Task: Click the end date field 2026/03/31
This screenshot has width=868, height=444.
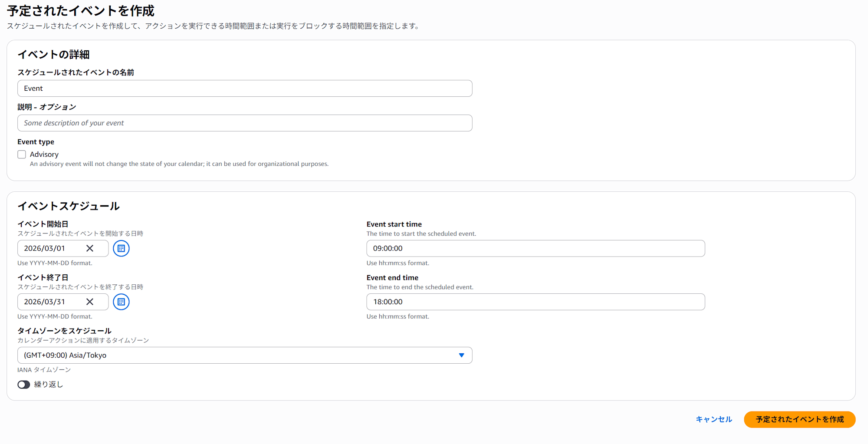Action: click(50, 302)
